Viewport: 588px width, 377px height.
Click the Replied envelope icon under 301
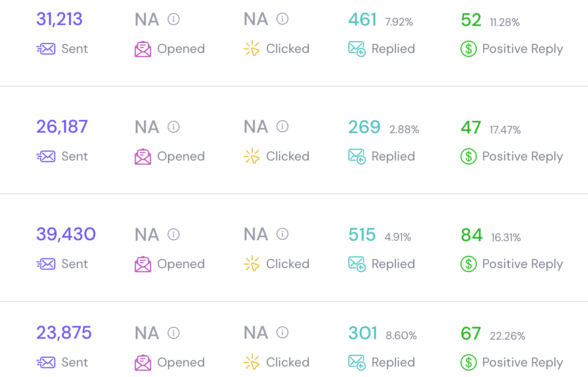357,362
